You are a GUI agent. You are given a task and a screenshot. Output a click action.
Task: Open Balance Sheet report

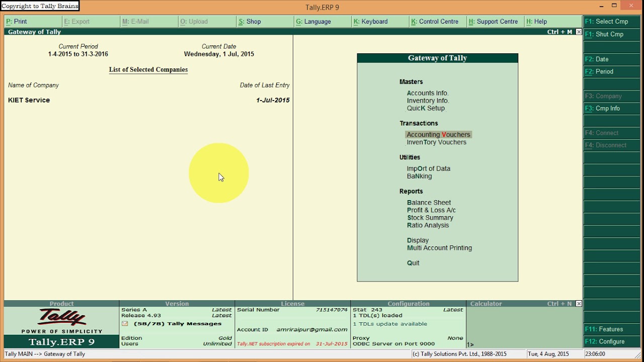[x=429, y=203]
